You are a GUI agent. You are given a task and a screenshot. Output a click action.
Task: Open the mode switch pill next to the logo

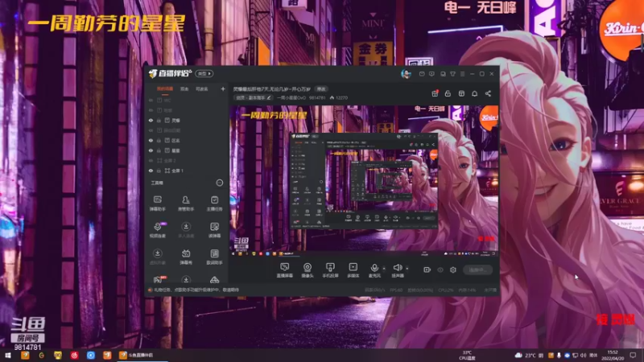[204, 73]
